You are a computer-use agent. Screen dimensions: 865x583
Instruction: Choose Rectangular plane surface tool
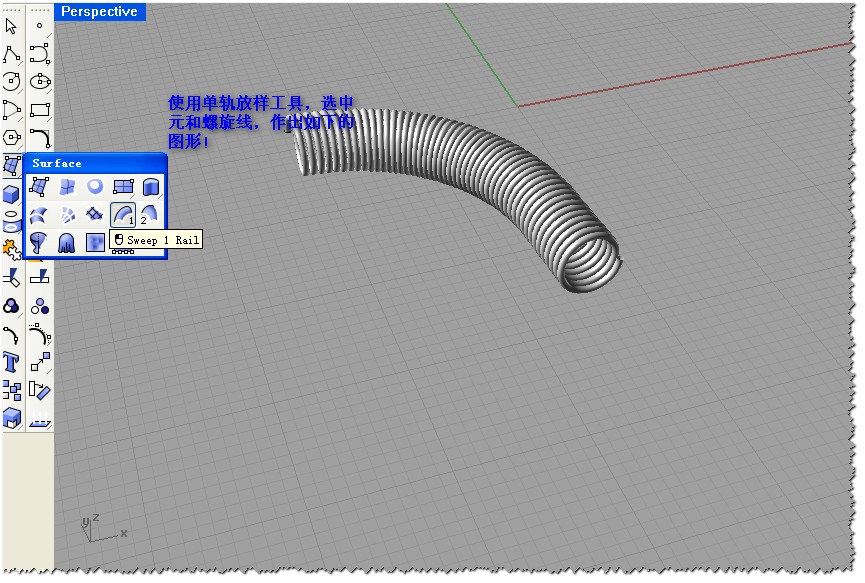(123, 187)
